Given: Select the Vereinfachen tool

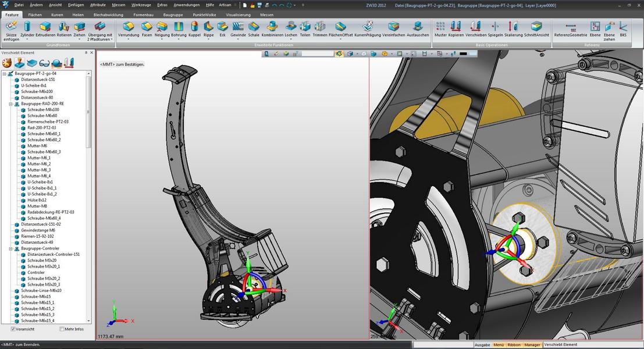Looking at the screenshot, I should coord(393,29).
